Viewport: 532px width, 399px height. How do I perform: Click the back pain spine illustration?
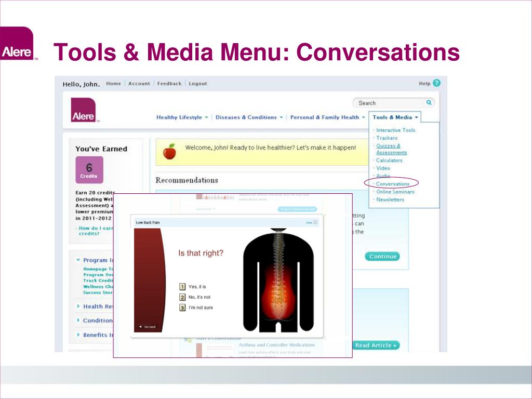[278, 280]
